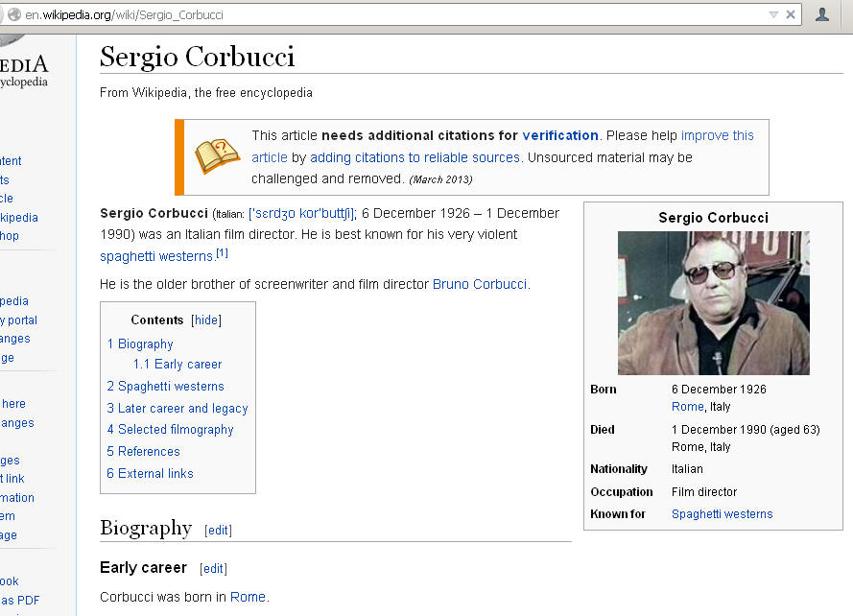This screenshot has height=616, width=853.
Task: Click the stop loading X button
Action: pos(791,14)
